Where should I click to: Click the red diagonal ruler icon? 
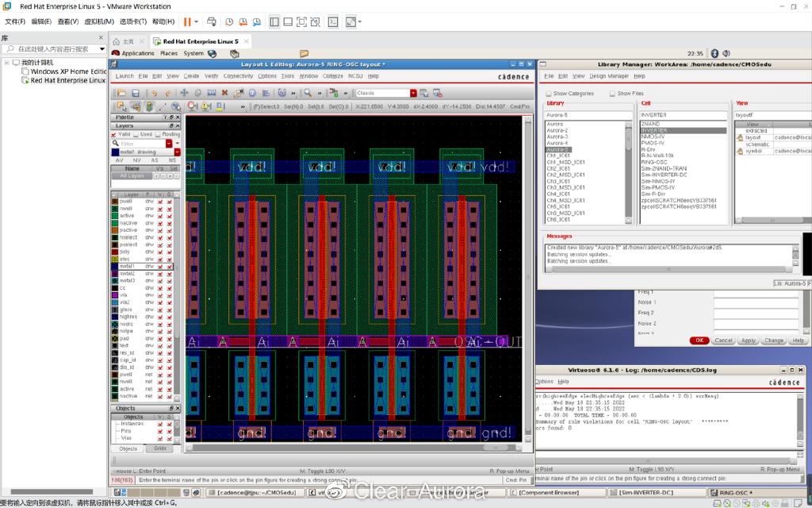(x=163, y=106)
